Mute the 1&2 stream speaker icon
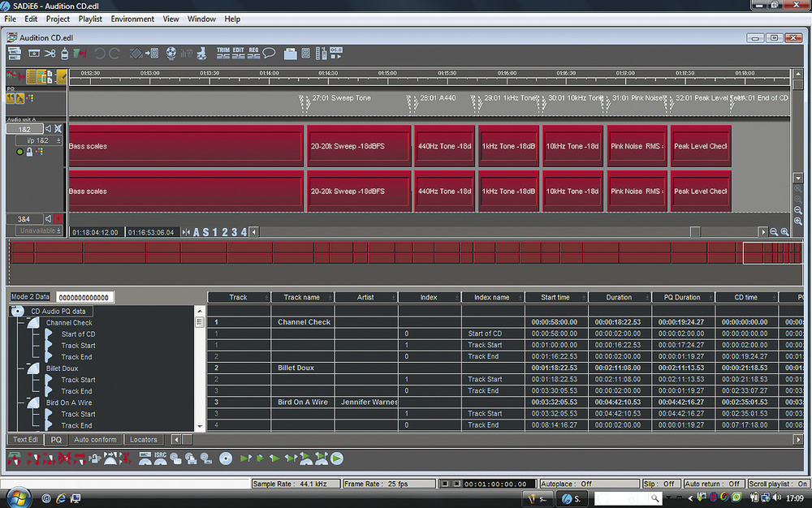The image size is (812, 508). pyautogui.click(x=48, y=129)
